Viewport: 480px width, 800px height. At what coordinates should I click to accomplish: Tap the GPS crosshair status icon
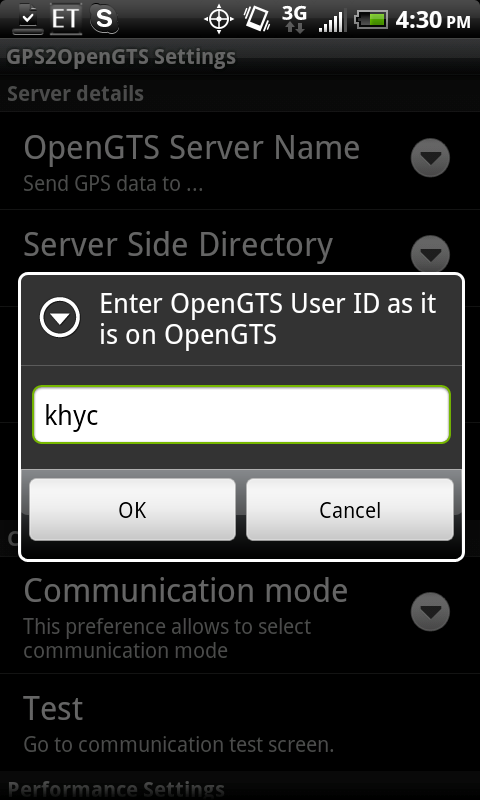(218, 19)
